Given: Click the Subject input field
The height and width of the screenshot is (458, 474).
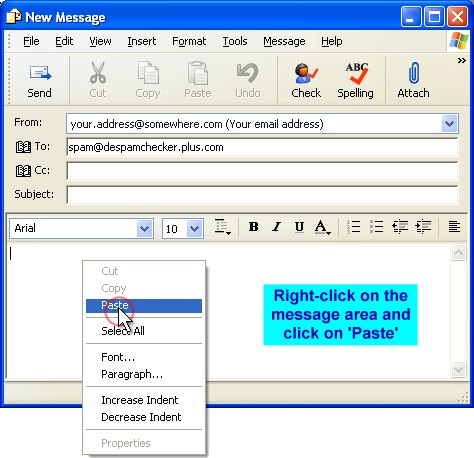Looking at the screenshot, I should click(262, 195).
